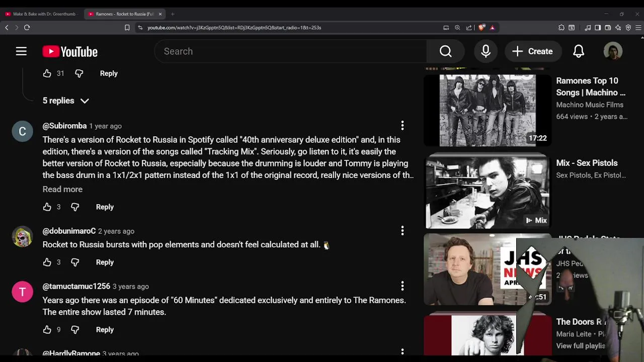The image size is (644, 362).
Task: Reply to @Subiromba's comment
Action: (105, 207)
